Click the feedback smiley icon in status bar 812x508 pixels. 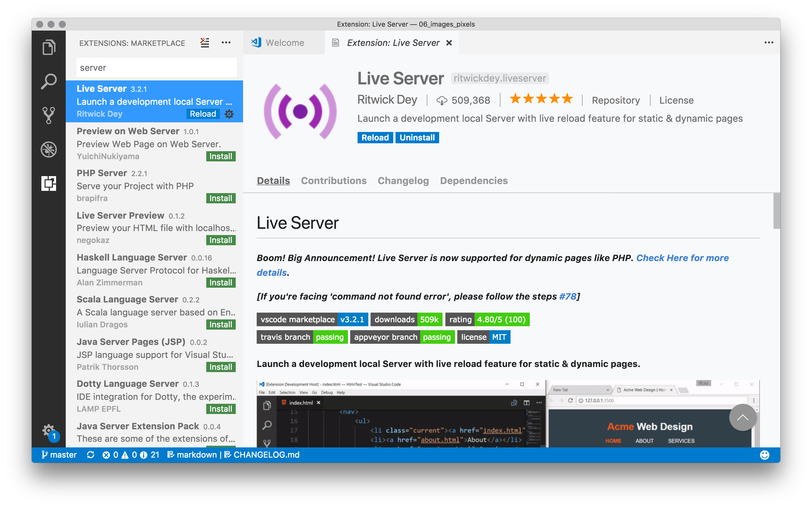coord(764,454)
